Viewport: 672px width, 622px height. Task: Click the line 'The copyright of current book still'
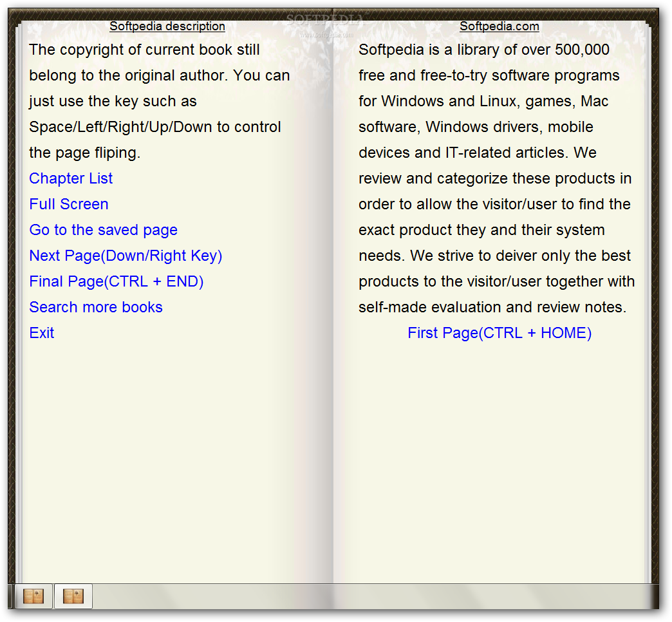[x=144, y=50]
